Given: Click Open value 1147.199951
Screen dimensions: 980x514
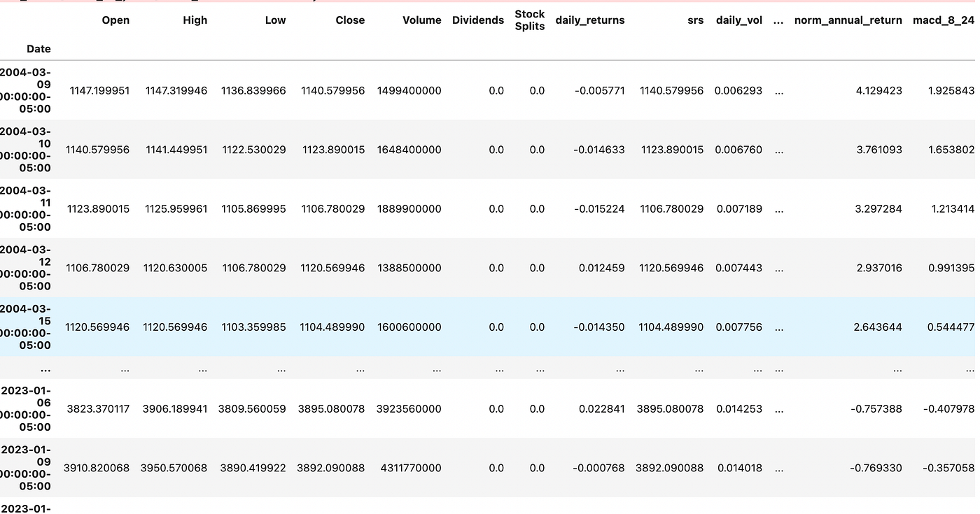Looking at the screenshot, I should [99, 90].
